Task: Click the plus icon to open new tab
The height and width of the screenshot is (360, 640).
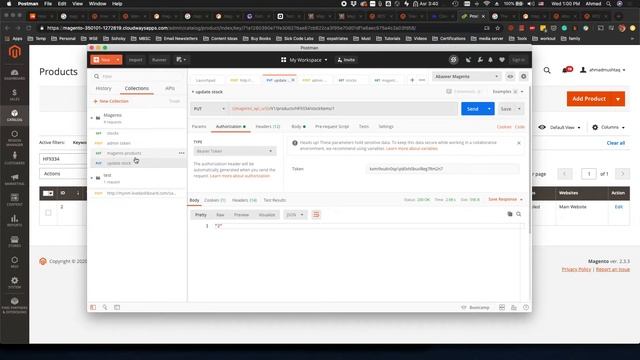Action: click(x=412, y=80)
